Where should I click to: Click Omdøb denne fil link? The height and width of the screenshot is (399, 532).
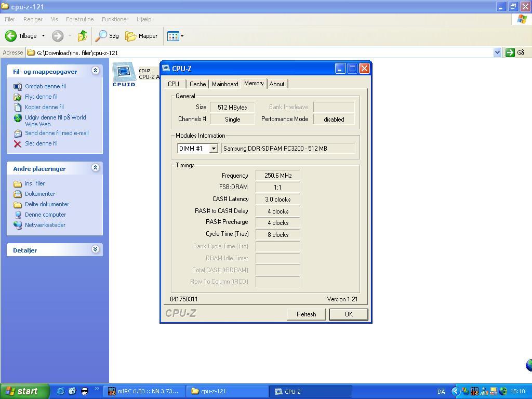pos(46,86)
